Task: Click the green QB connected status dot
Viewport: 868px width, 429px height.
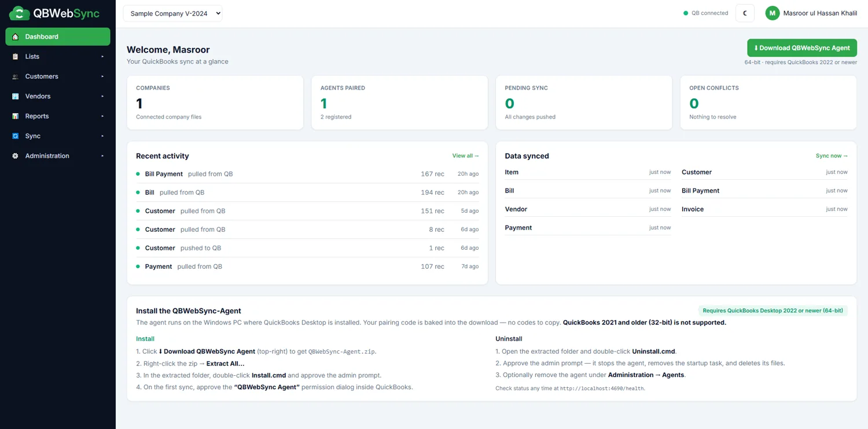Action: (686, 13)
